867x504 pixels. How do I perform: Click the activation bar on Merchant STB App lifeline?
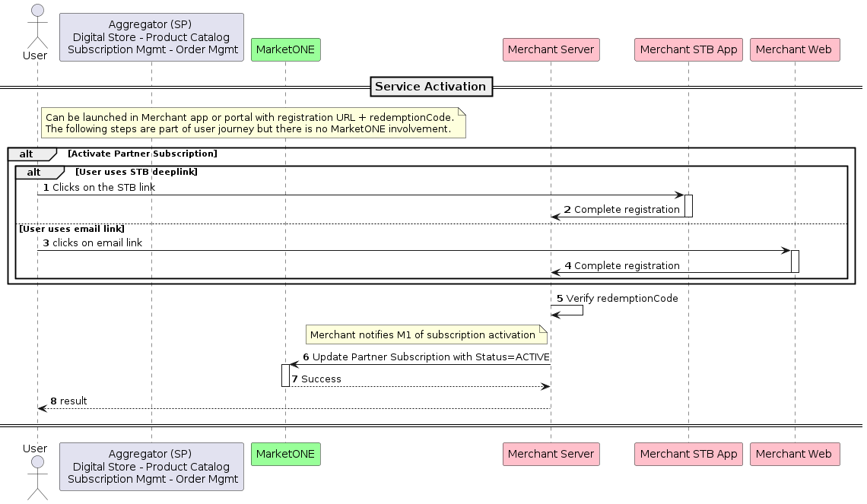[688, 206]
